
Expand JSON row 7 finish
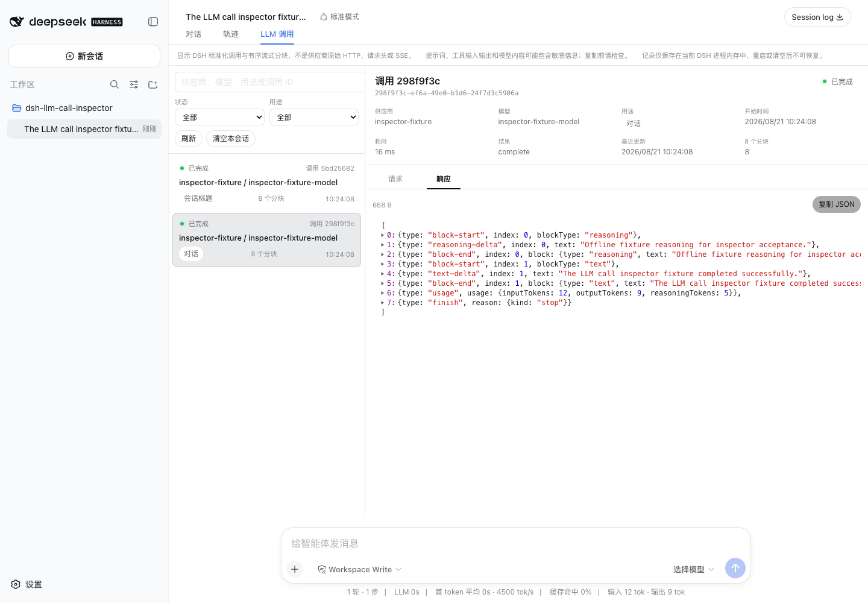click(382, 303)
